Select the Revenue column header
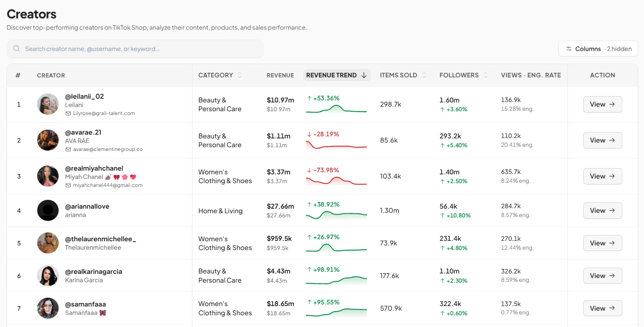The height and width of the screenshot is (327, 644). click(x=280, y=75)
